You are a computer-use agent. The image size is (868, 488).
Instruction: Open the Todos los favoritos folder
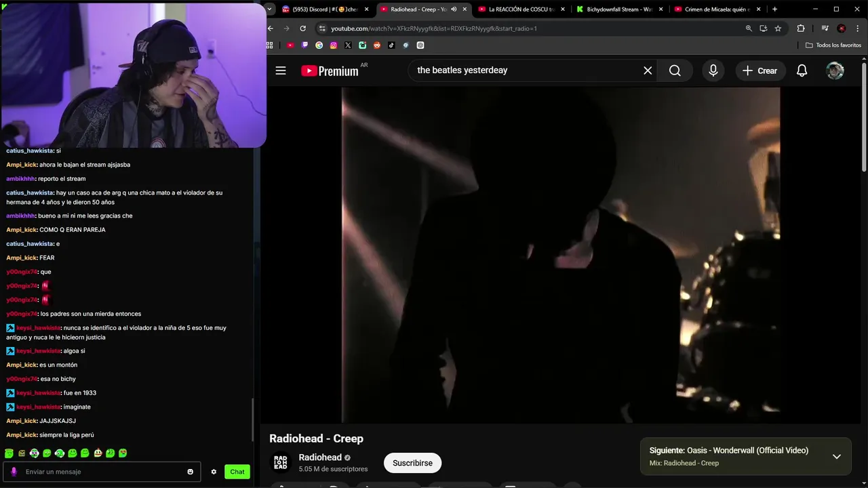(833, 45)
